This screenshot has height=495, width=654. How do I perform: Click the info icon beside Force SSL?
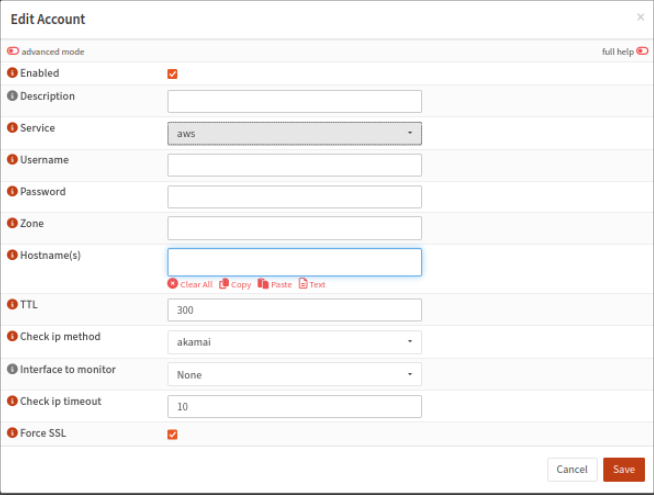click(13, 432)
